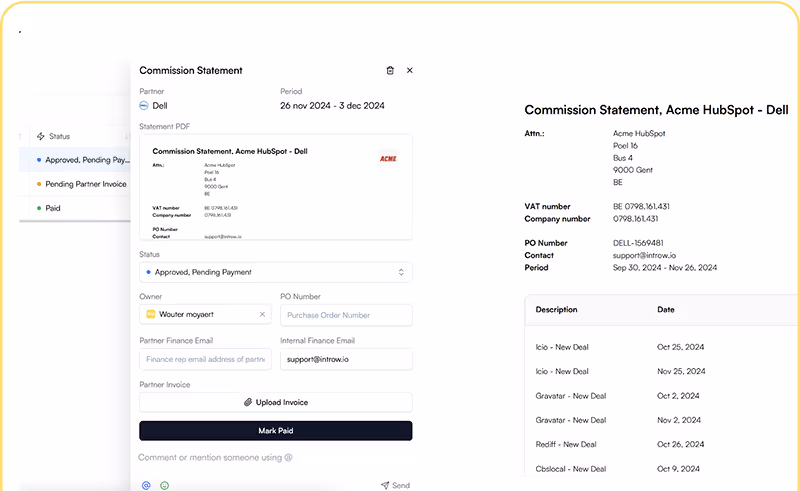The height and width of the screenshot is (491, 800).
Task: Sort by the Status column header
Action: [59, 136]
